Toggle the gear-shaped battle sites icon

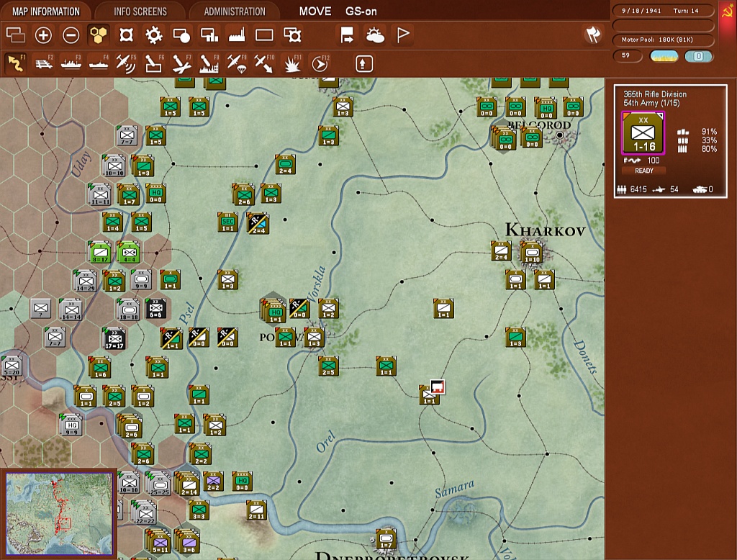click(x=154, y=35)
